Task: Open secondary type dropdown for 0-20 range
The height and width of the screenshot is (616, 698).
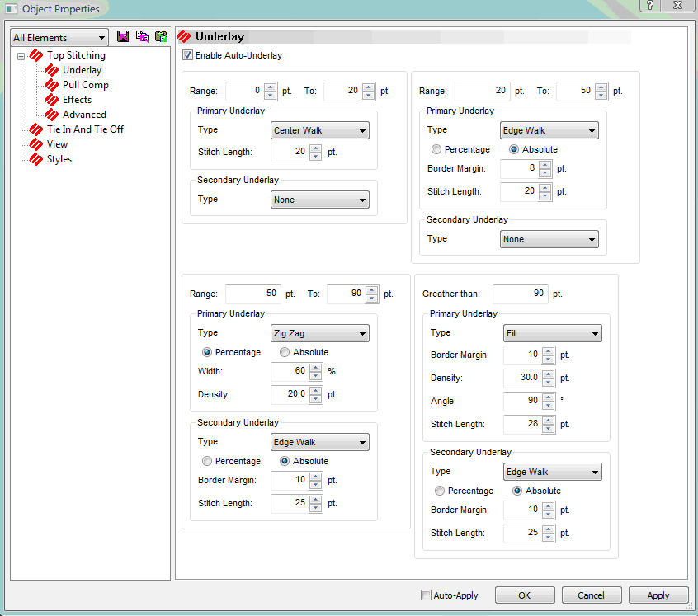Action: click(x=319, y=200)
